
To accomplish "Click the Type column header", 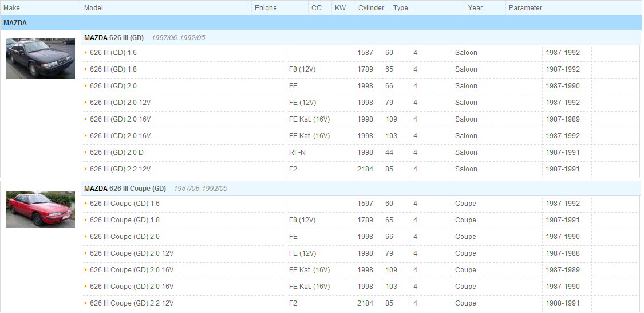I will (401, 8).
